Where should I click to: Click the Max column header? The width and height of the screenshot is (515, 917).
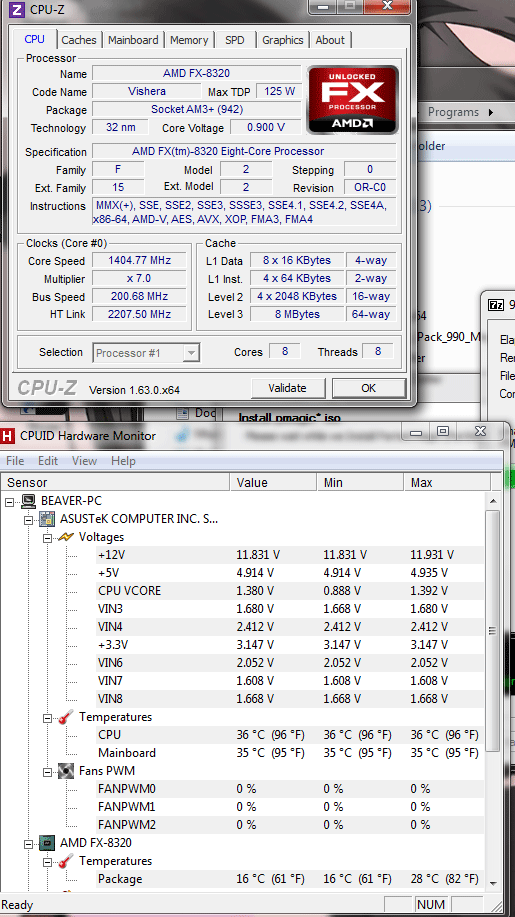tap(447, 482)
